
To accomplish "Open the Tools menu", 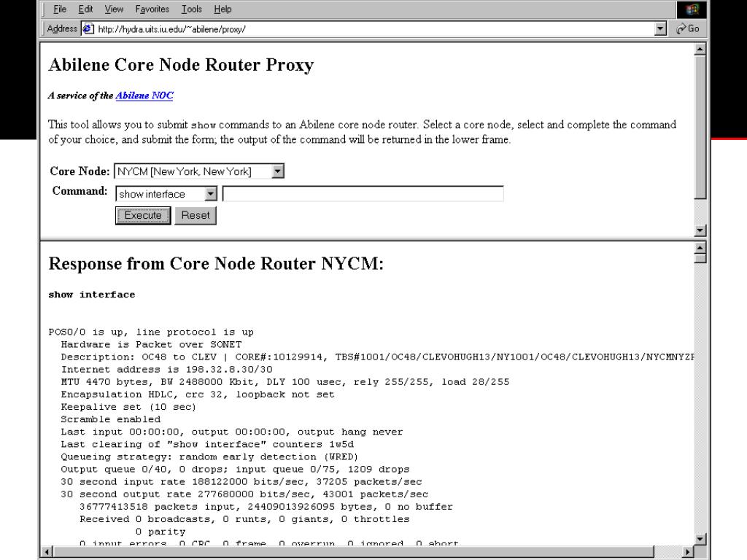I will coord(192,9).
